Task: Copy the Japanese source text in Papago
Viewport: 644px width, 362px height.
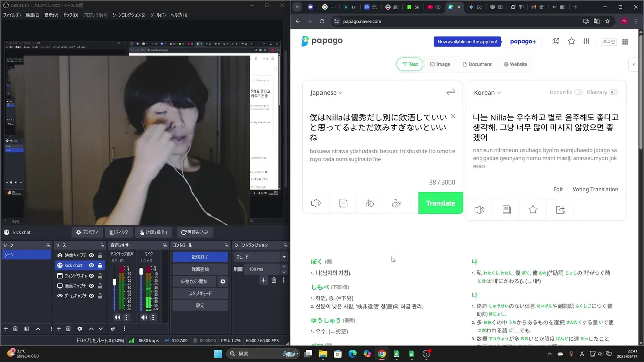Action: [x=343, y=203]
